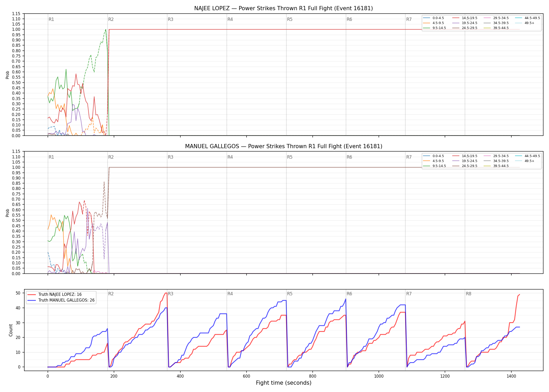Click the MANUEL GALLEGOS chart title
Viewport: 549px width, 392px height.
(x=283, y=146)
